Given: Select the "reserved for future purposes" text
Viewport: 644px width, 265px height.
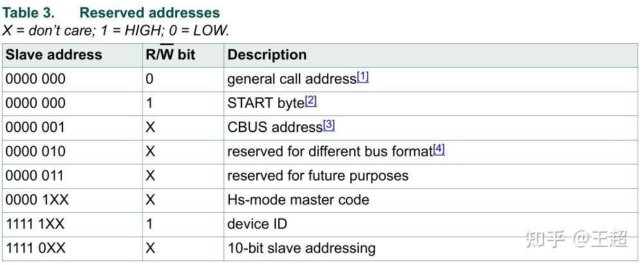Looking at the screenshot, I should (318, 175).
